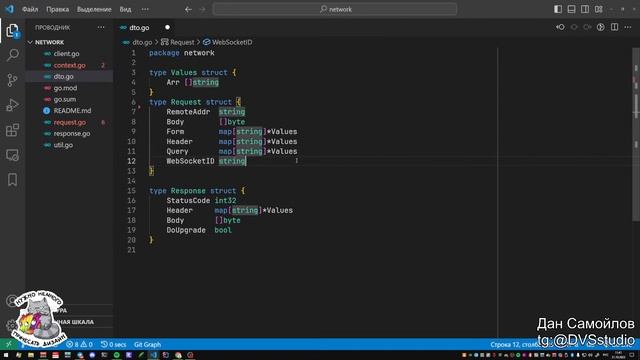The height and width of the screenshot is (360, 640).
Task: Switch to VS Code taskbar icon
Action: [153, 355]
